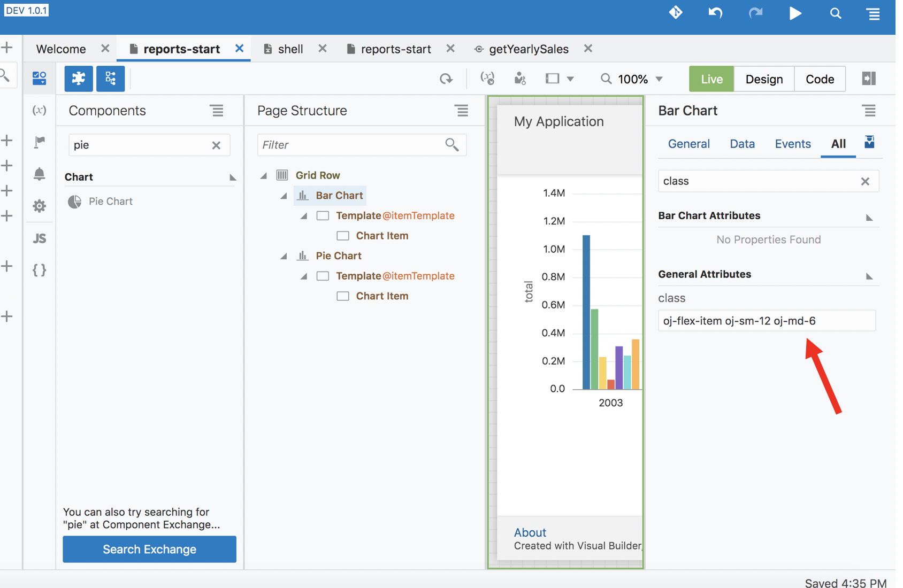
Task: Click the user roles icon in toolbar
Action: click(x=519, y=79)
